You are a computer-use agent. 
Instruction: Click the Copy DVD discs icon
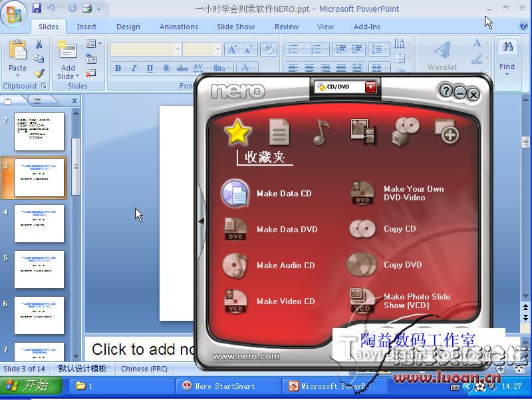pos(362,264)
